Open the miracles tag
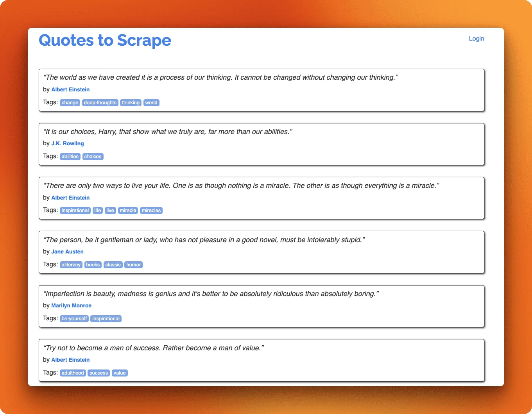This screenshot has width=532, height=414. pos(151,210)
